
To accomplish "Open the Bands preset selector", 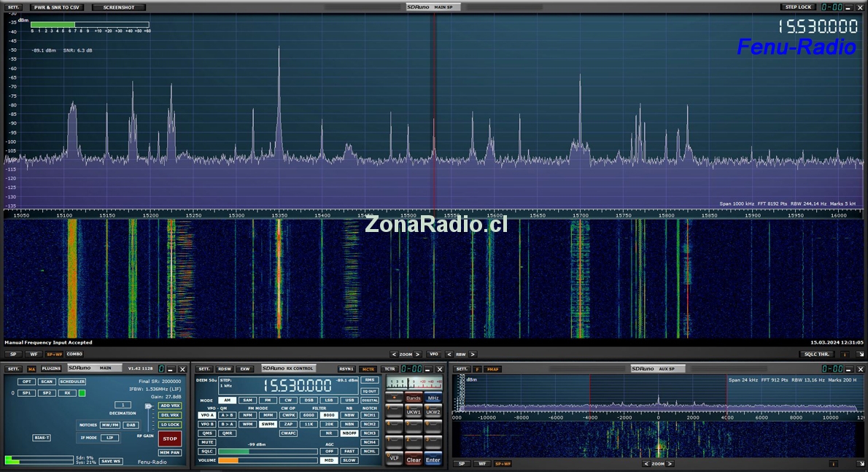I will pyautogui.click(x=414, y=398).
